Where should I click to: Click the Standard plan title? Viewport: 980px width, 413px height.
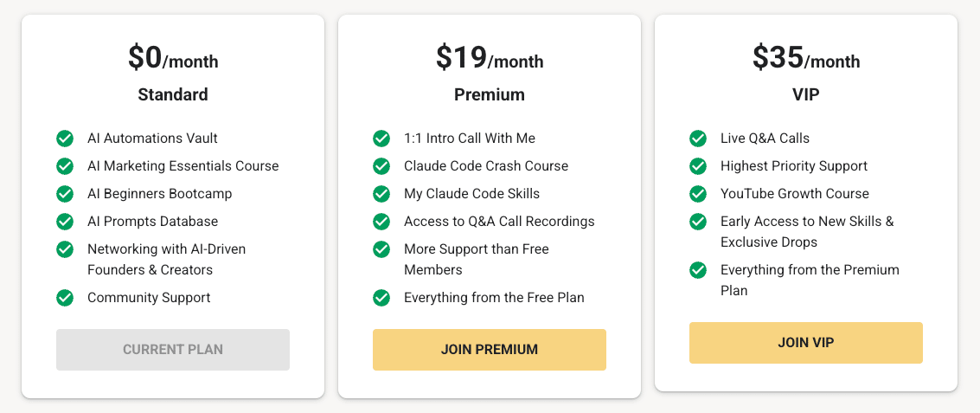point(173,94)
